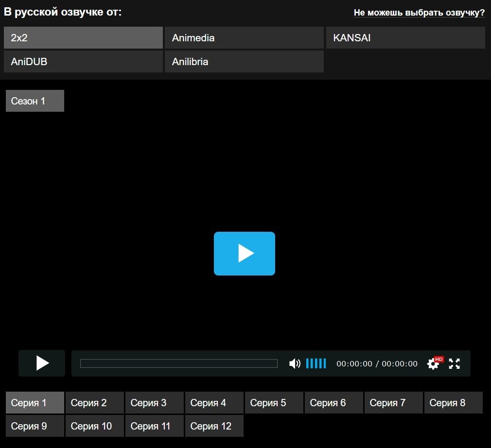Mute audio with the speaker icon
491x448 pixels.
(x=294, y=363)
